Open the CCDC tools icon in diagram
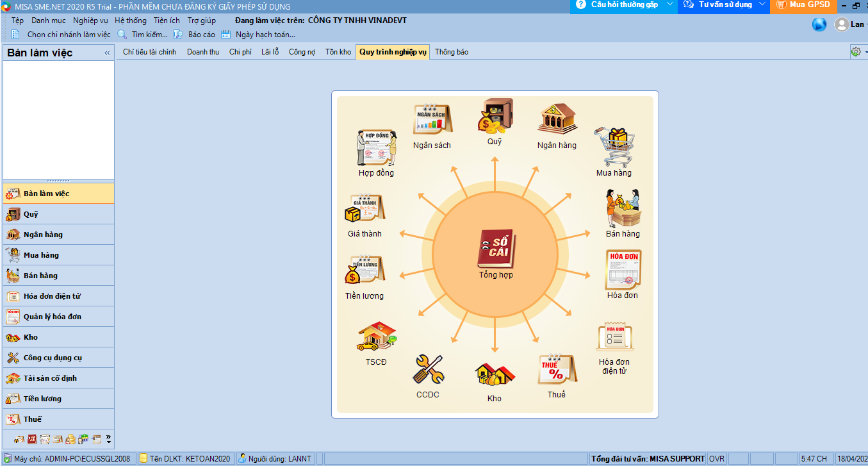The height and width of the screenshot is (466, 868). coord(428,370)
